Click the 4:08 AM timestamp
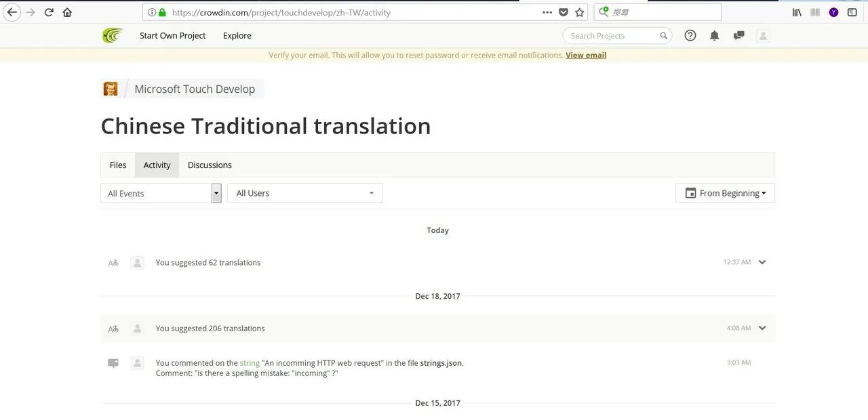 click(738, 328)
